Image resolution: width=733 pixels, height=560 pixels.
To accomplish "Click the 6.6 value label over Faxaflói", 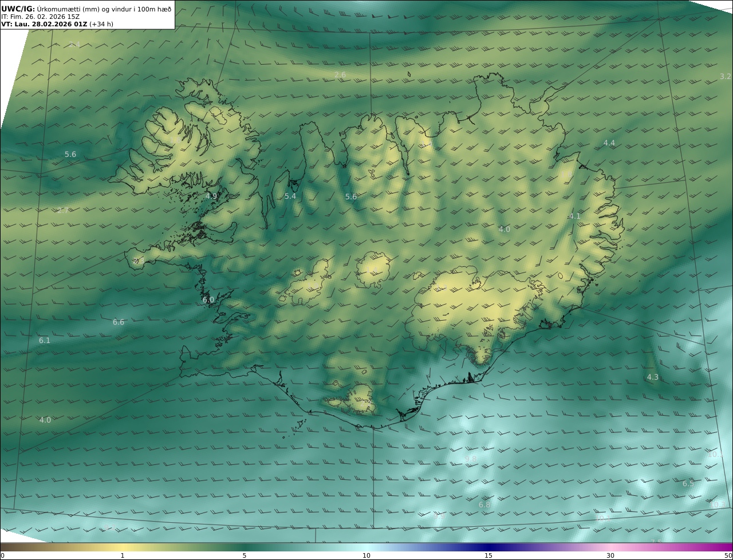I will (119, 322).
